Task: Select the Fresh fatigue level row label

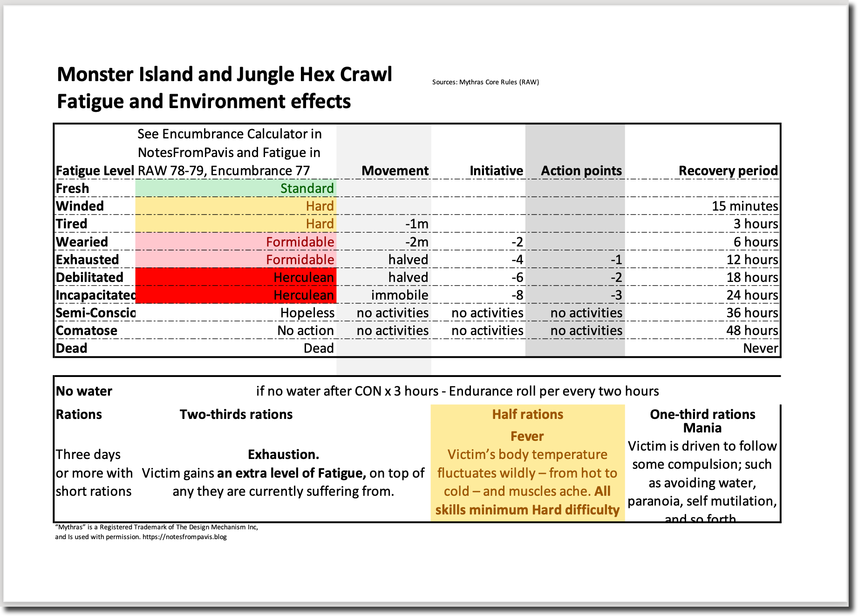Action: pos(73,188)
